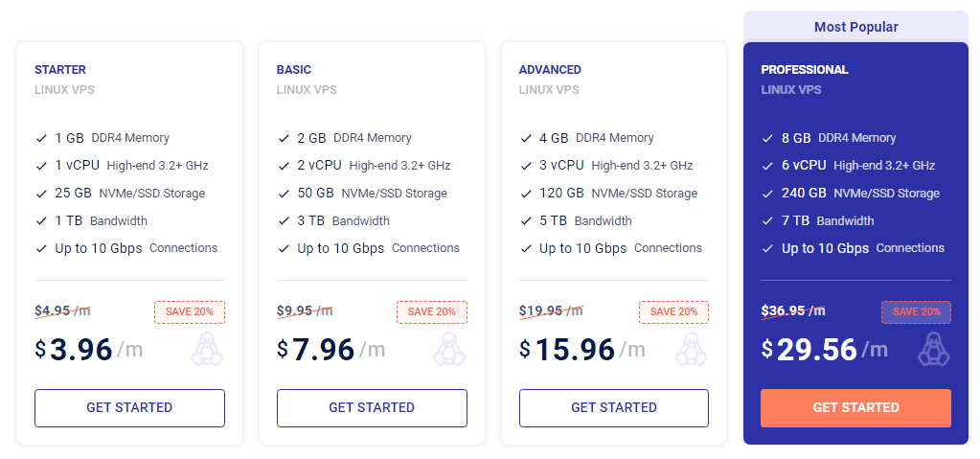Click the Linux penguin icon in Professional plan
The width and height of the screenshot is (980, 459).
(x=934, y=350)
